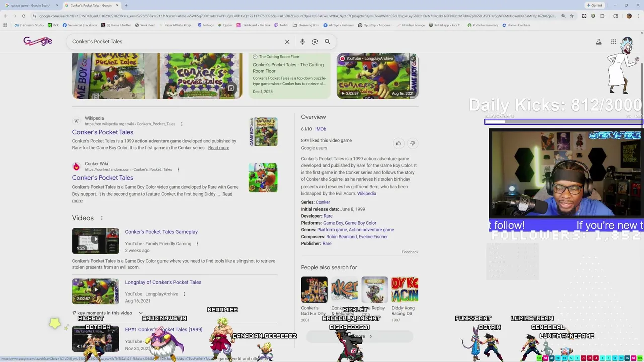Play the 2:02:57 longplay thumbnail in Videos
644x362 pixels.
point(96,291)
